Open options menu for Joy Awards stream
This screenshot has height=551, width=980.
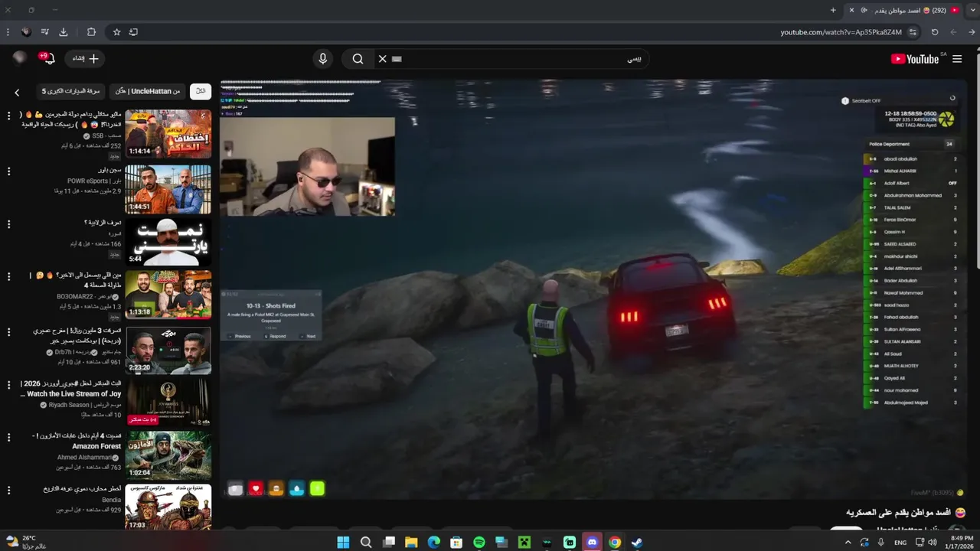pos(9,384)
